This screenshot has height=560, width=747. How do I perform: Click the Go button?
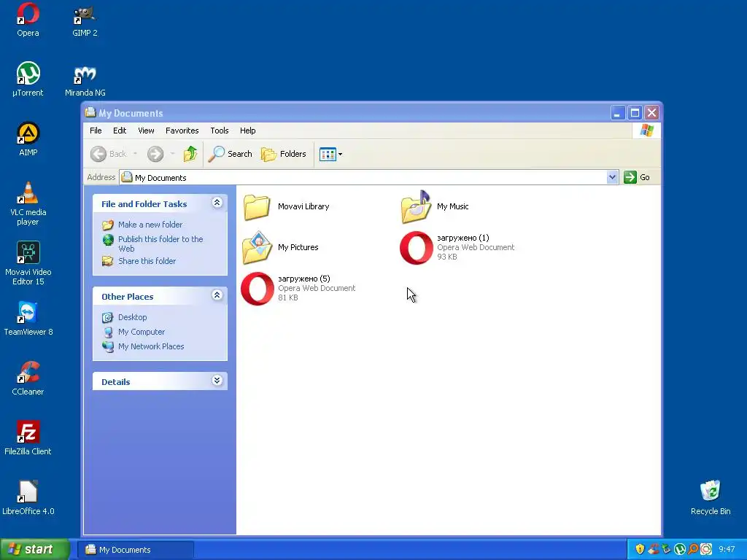638,177
